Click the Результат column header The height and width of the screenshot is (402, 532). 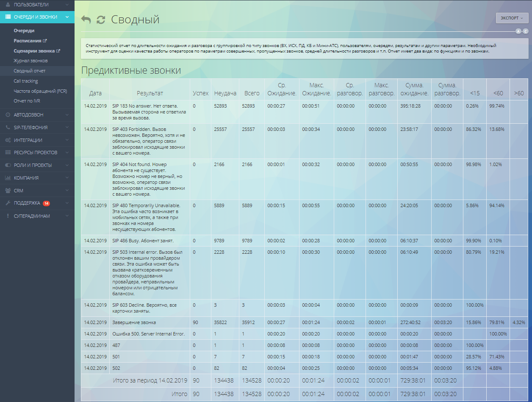click(150, 93)
